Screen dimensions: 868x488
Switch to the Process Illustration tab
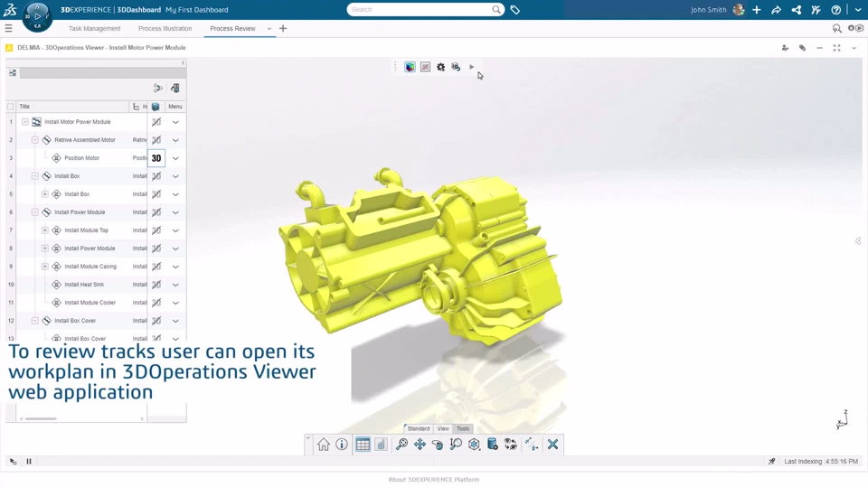pos(165,28)
